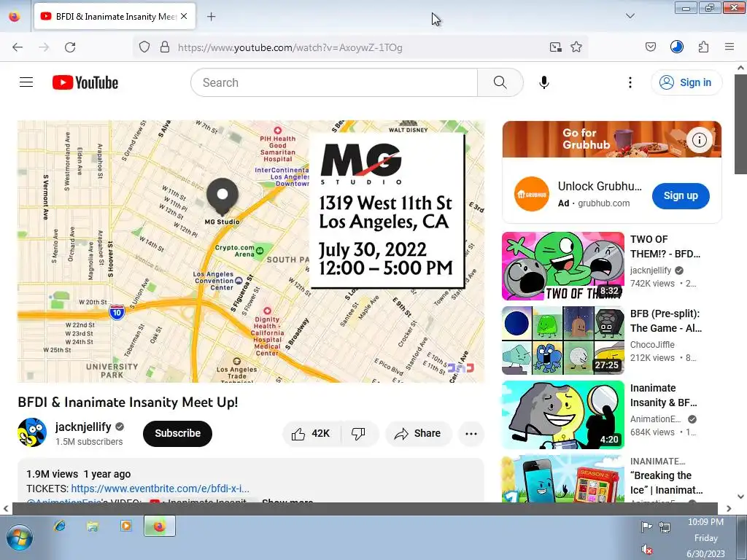
Task: Open Firefox extensions puzzle icon
Action: tap(704, 47)
